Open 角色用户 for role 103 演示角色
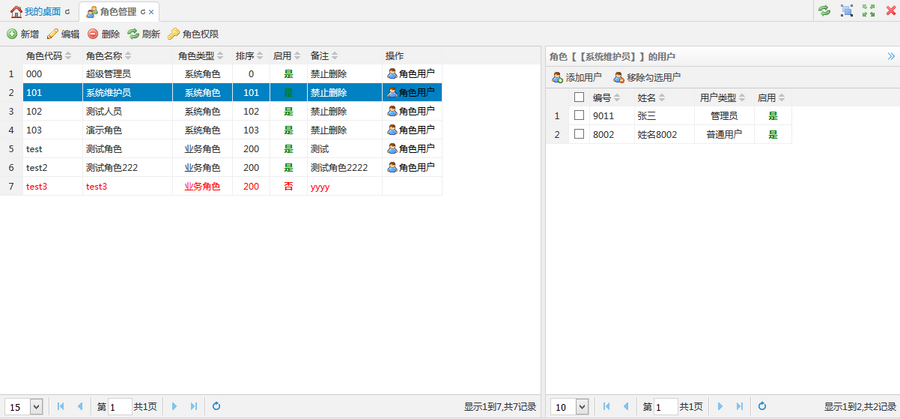This screenshot has width=900, height=419. [x=411, y=130]
